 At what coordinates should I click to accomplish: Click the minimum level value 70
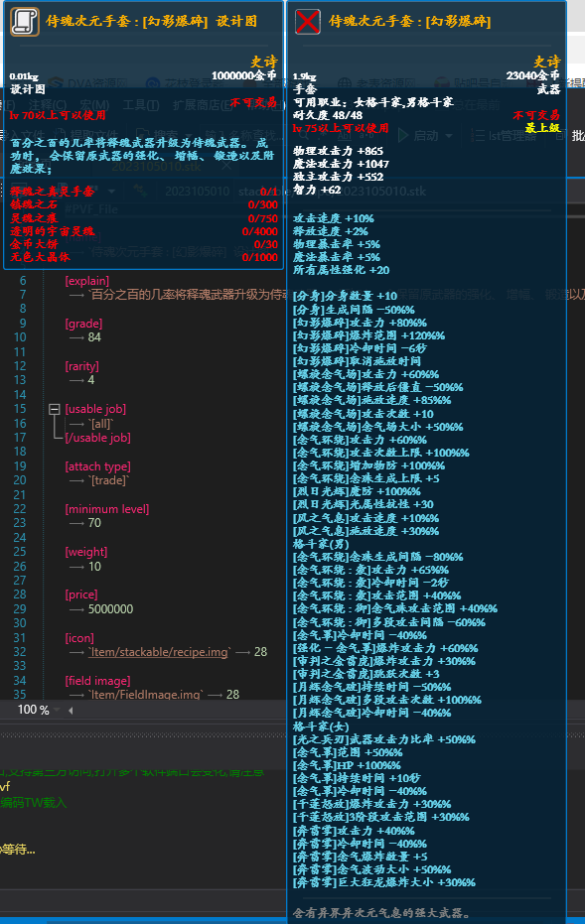(x=94, y=523)
